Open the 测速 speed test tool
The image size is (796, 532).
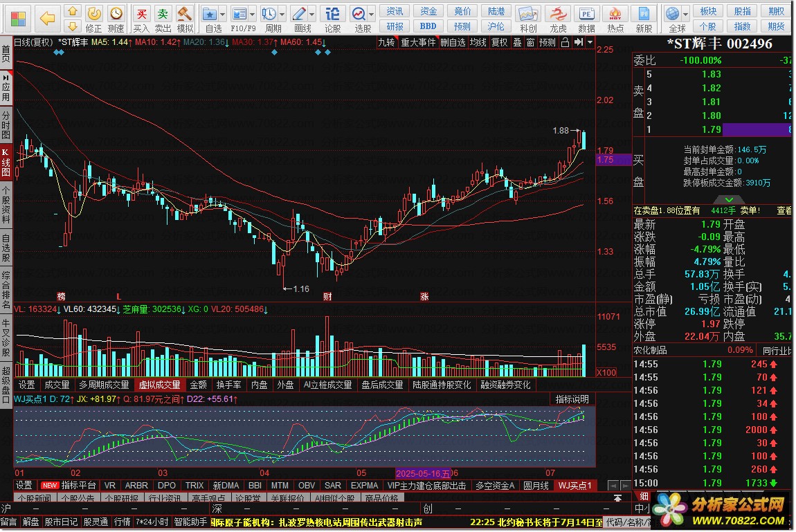pyautogui.click(x=116, y=19)
